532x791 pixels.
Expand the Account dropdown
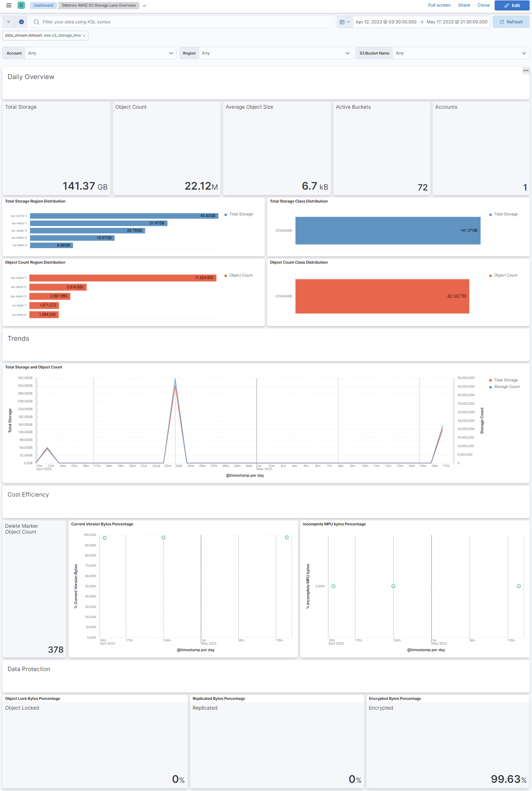click(x=171, y=53)
